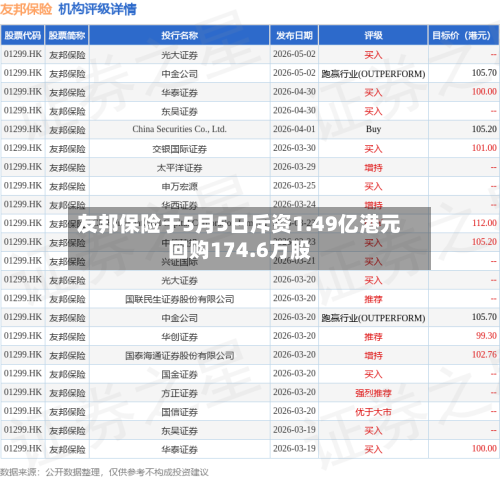Viewport: 500px width, 478px height.
Task: Select 华泰证券 in the 2026-03-19 row
Action: point(180,449)
